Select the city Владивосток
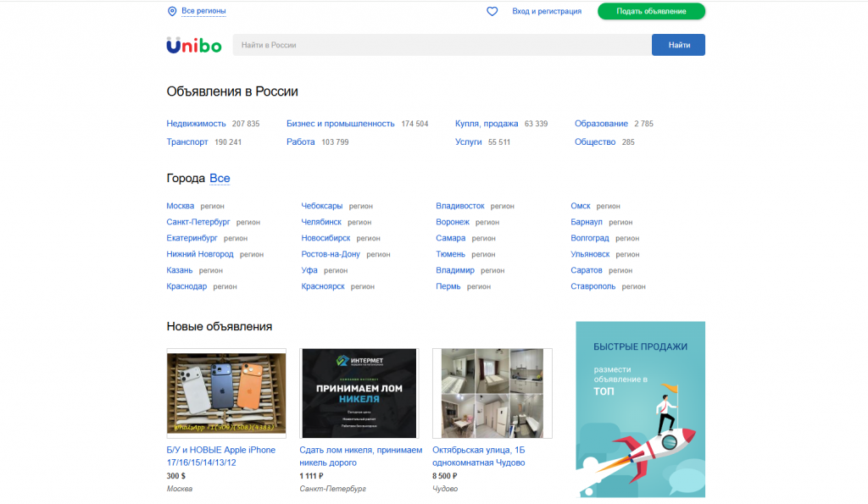The image size is (868, 504). (460, 206)
